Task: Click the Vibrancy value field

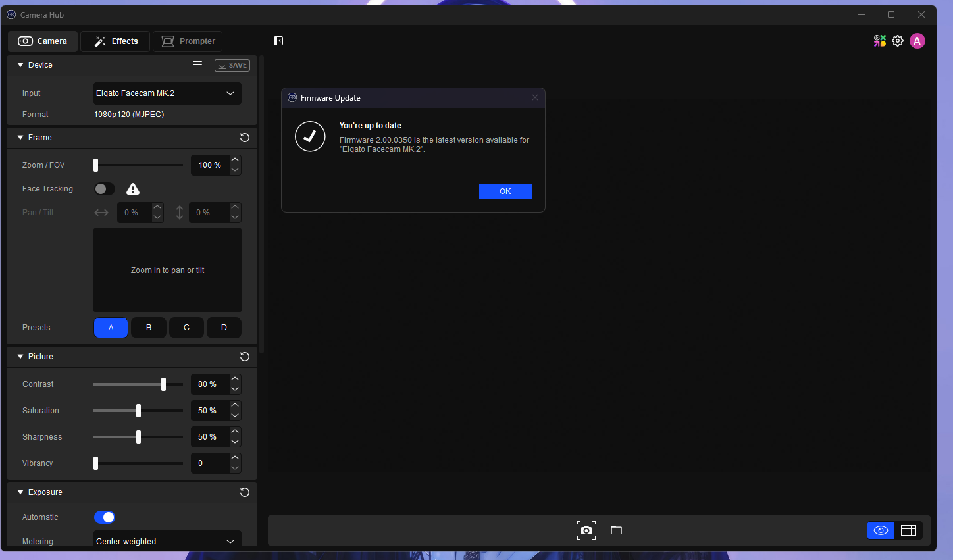Action: 210,463
